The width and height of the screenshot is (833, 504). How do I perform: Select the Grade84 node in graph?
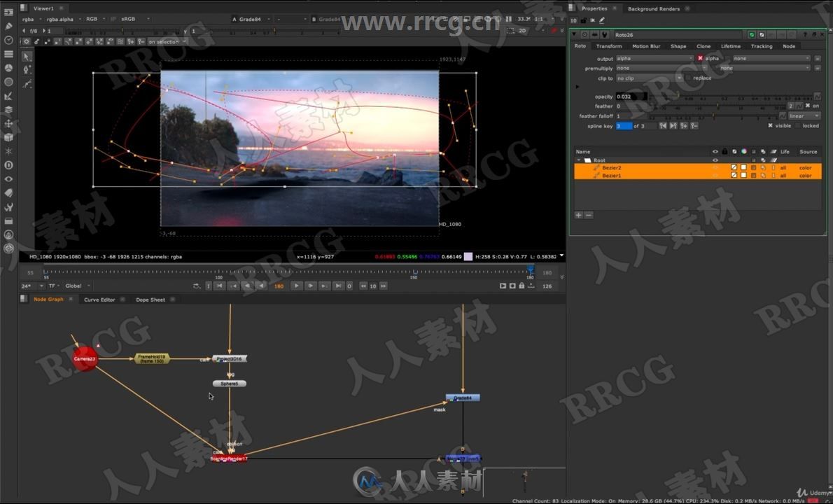(463, 398)
